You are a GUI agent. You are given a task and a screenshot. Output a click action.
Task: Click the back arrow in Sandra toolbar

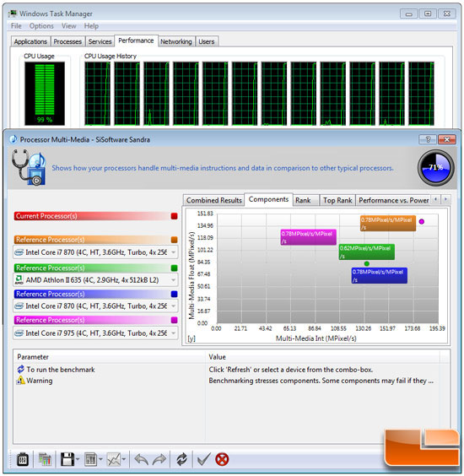pyautogui.click(x=141, y=459)
